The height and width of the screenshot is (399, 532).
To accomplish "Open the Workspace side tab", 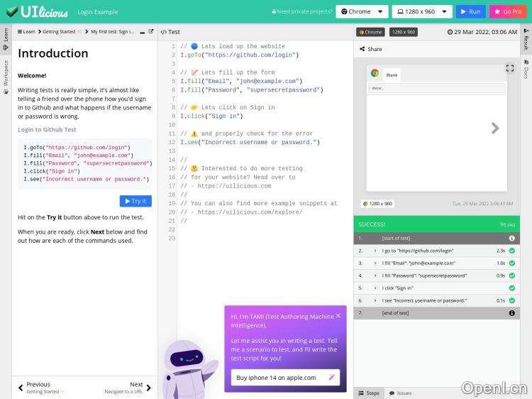I will (6, 72).
